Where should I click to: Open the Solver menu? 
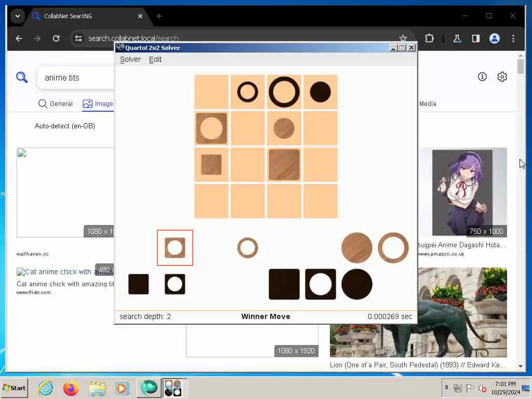click(x=130, y=59)
